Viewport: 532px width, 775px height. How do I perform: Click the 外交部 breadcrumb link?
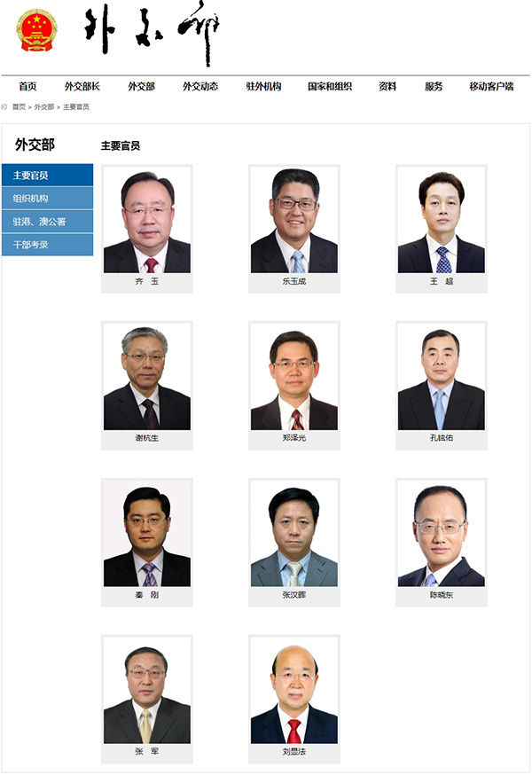tap(44, 106)
